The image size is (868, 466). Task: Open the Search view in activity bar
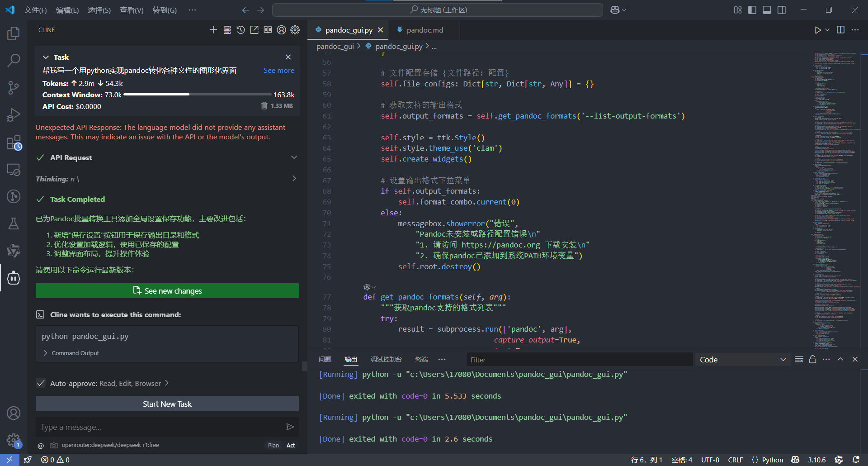(x=14, y=60)
